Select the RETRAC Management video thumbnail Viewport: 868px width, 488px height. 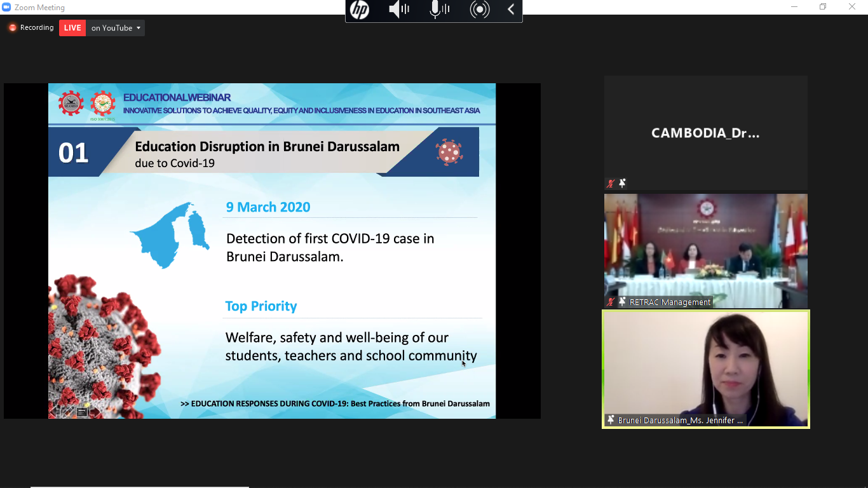click(705, 248)
